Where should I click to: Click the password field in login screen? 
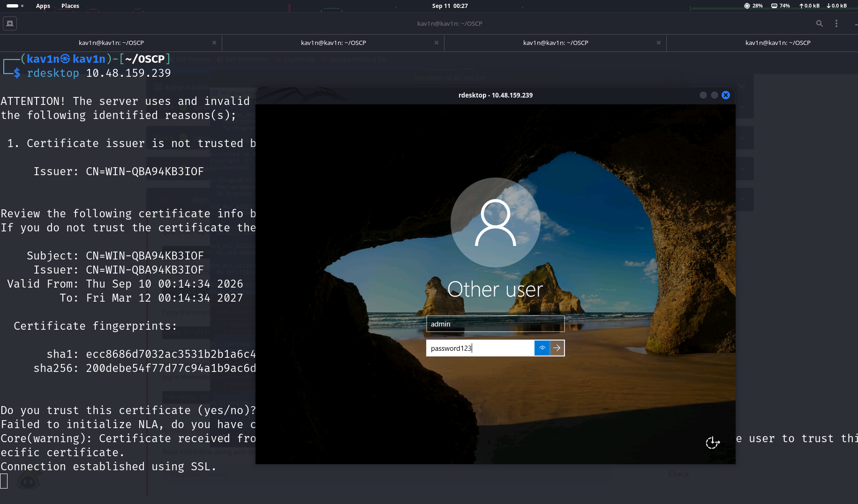click(x=480, y=348)
